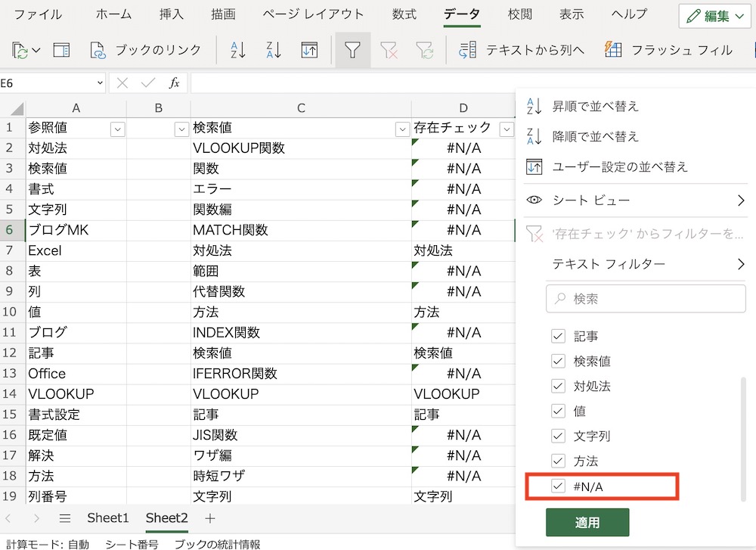Click the テキストから列へ icon
Image resolution: width=756 pixels, height=550 pixels.
coord(467,50)
